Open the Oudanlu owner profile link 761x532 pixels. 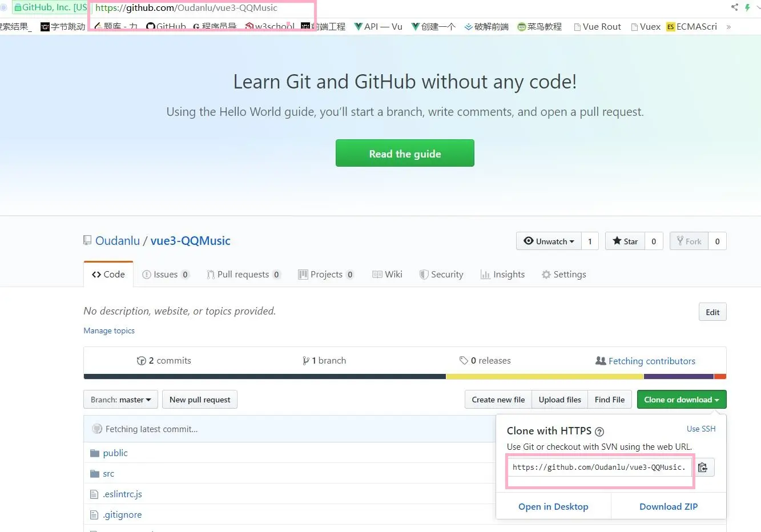[x=118, y=241]
